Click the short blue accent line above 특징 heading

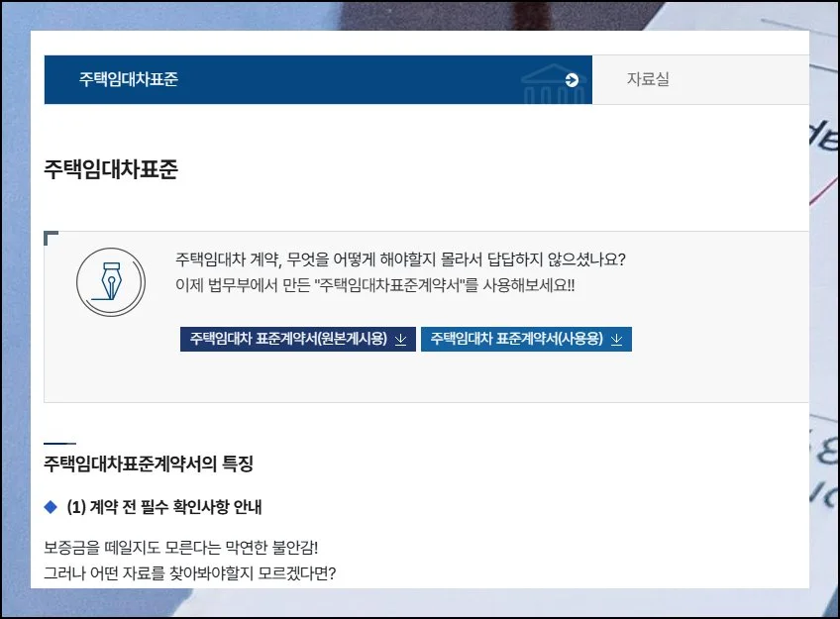pos(59,443)
